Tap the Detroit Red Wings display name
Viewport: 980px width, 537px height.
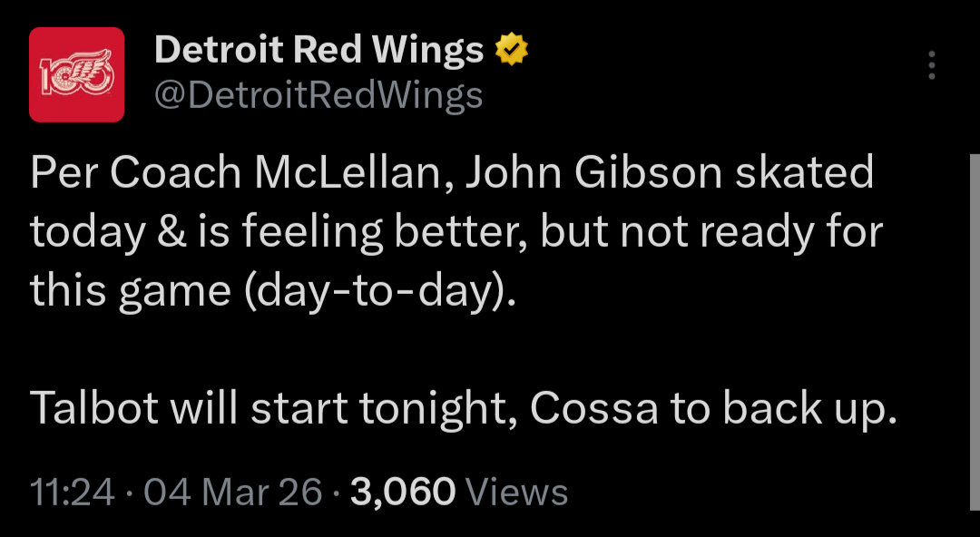(x=318, y=51)
